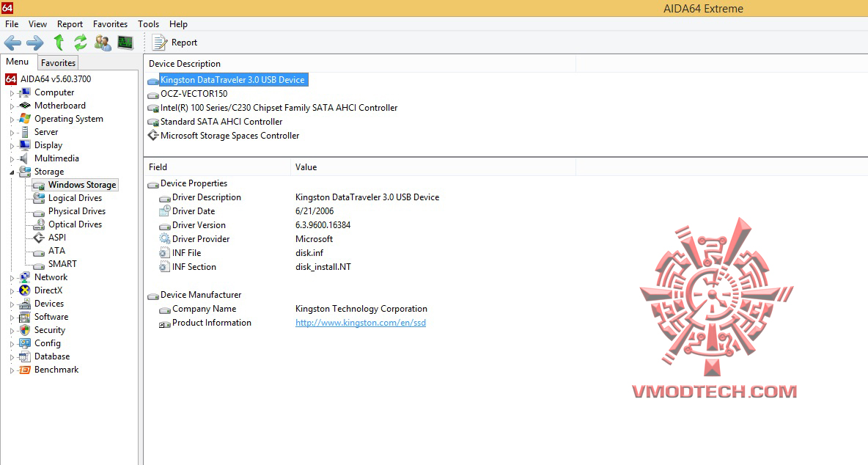Open the Favorites menu
Image resolution: width=868 pixels, height=465 pixels.
[x=110, y=23]
